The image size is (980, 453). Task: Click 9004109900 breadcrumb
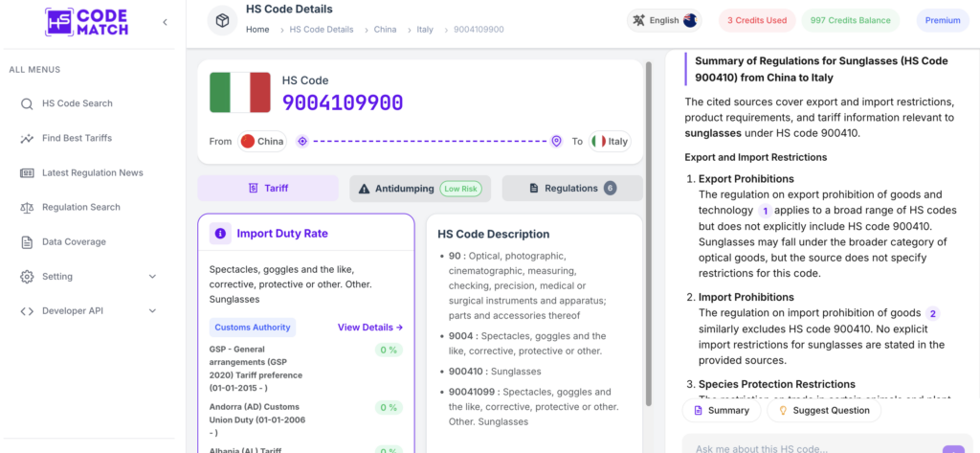479,30
